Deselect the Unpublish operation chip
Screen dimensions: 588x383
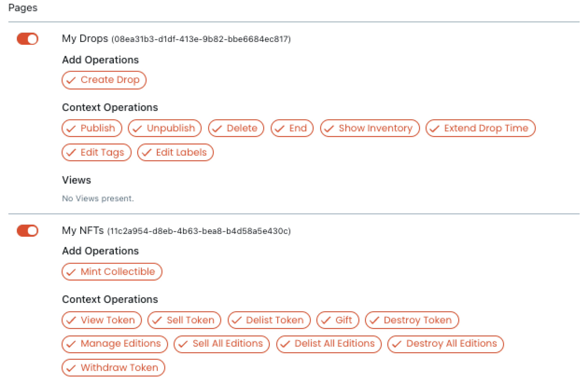pyautogui.click(x=165, y=128)
